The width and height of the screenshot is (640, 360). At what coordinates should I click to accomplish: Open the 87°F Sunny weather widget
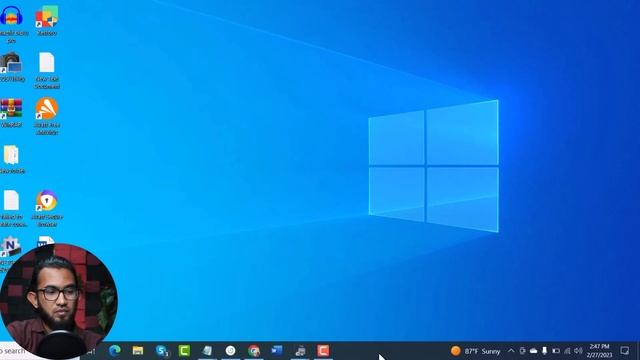coord(476,351)
